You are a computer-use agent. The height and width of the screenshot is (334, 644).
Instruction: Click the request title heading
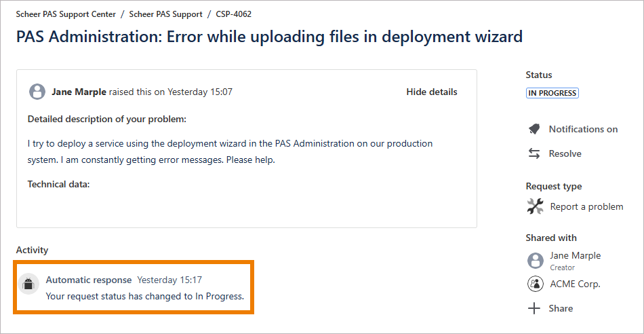tap(269, 37)
